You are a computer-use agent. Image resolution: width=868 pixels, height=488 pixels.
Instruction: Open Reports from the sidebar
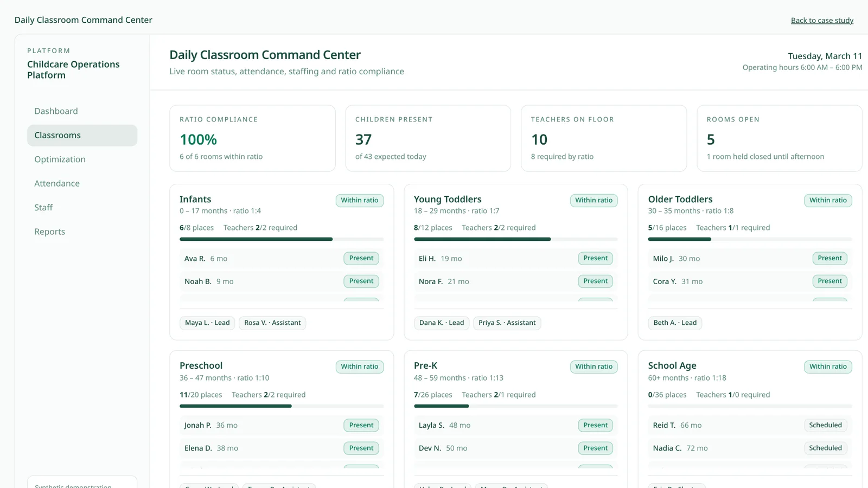click(x=82, y=232)
